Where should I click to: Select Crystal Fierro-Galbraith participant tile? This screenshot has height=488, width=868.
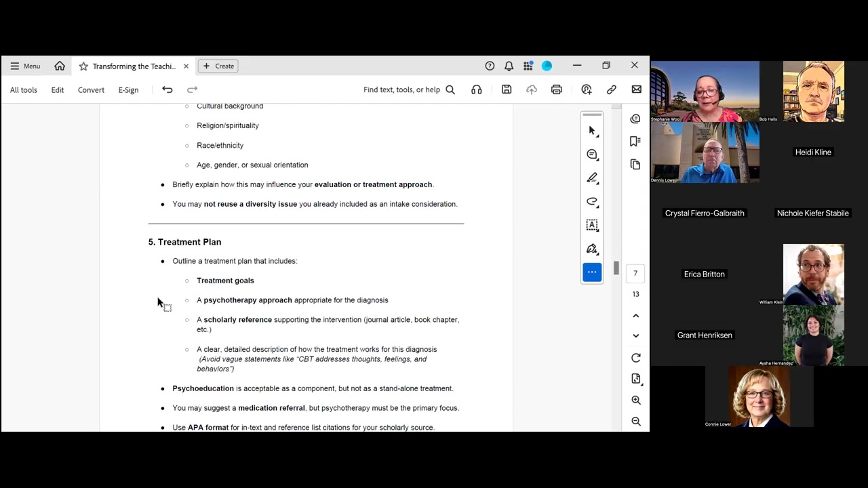(705, 213)
